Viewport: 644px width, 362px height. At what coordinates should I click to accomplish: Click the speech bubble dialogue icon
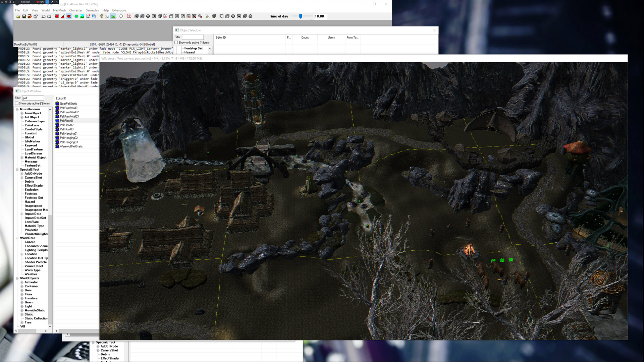point(121,16)
